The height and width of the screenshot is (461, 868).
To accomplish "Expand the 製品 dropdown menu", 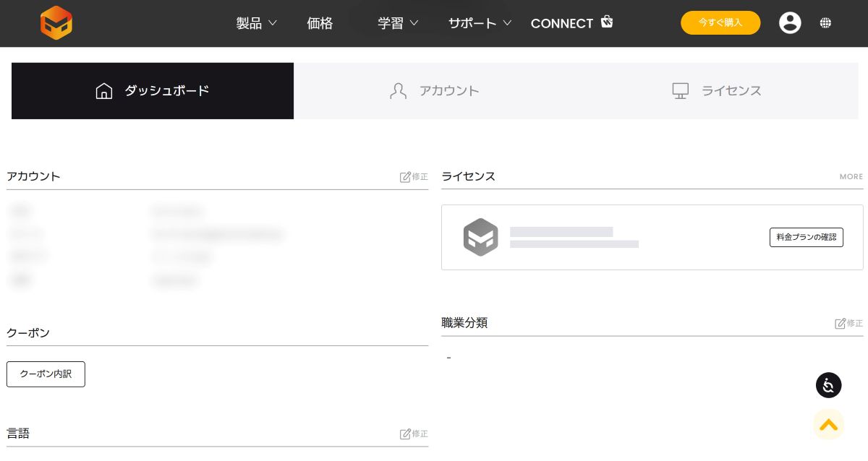I will (256, 23).
